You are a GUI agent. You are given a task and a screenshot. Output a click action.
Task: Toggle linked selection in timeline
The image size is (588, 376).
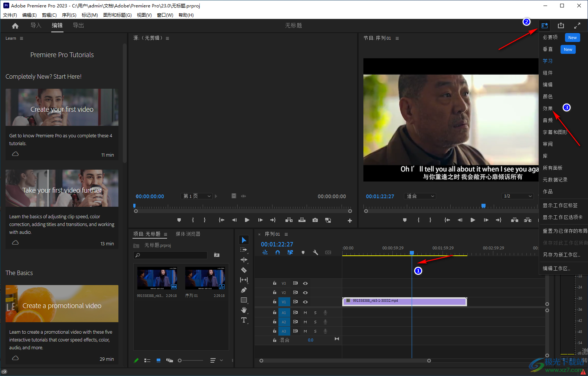pyautogui.click(x=290, y=252)
